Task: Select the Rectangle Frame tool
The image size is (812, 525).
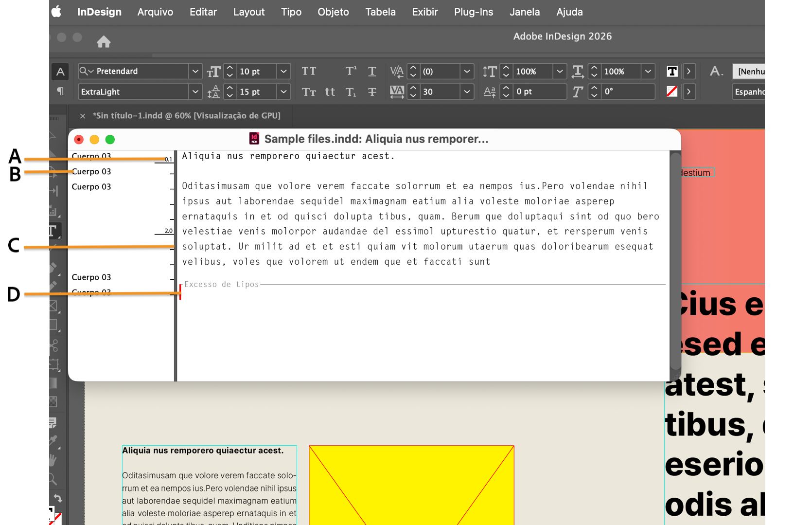Action: point(53,306)
